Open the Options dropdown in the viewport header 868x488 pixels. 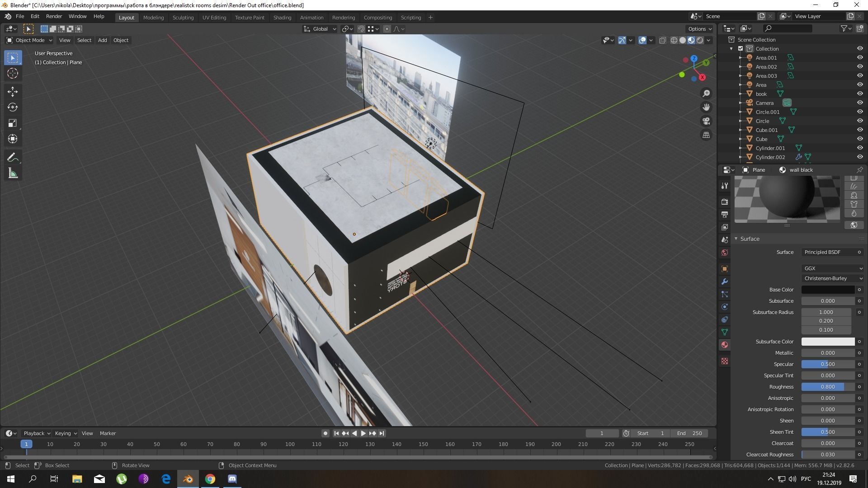coord(700,29)
